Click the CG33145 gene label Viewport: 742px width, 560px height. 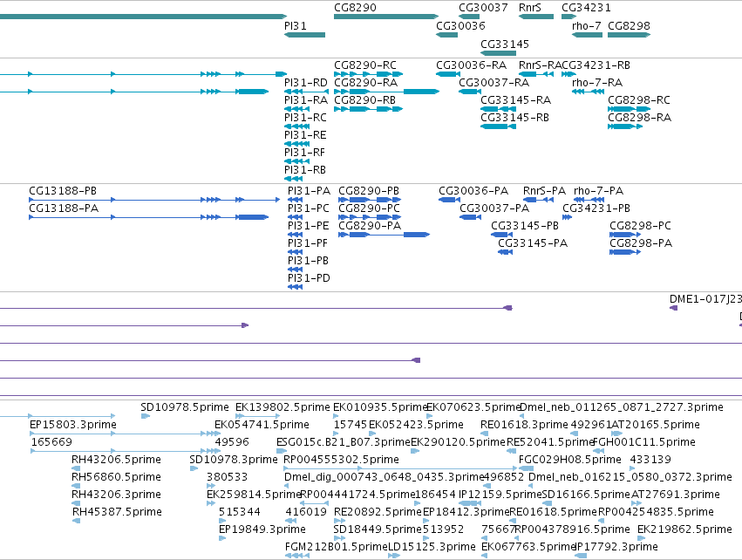[505, 44]
